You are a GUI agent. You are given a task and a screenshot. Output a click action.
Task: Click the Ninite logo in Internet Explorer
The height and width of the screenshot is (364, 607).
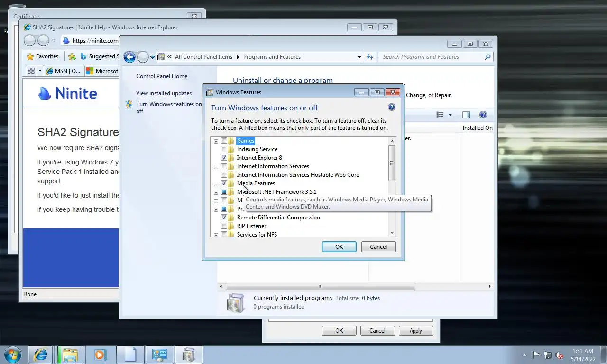pos(68,93)
